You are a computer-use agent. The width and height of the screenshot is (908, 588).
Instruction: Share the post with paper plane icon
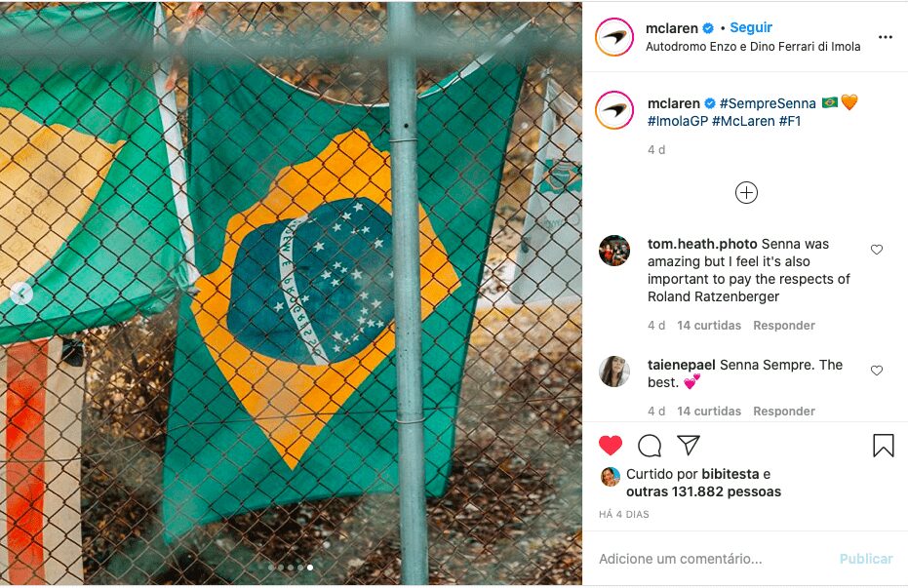pyautogui.click(x=689, y=445)
